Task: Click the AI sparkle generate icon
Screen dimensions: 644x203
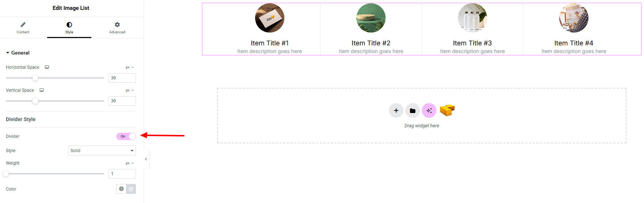Action: coord(429,110)
